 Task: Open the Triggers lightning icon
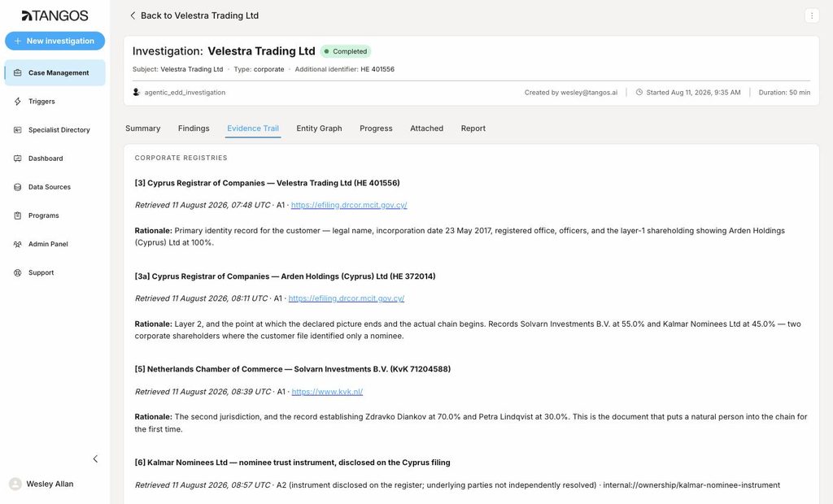[18, 102]
